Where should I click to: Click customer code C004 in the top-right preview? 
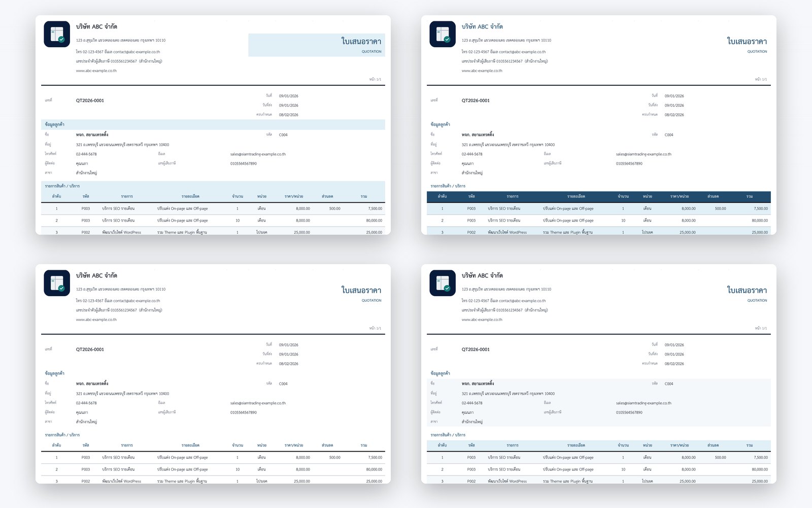click(x=669, y=135)
